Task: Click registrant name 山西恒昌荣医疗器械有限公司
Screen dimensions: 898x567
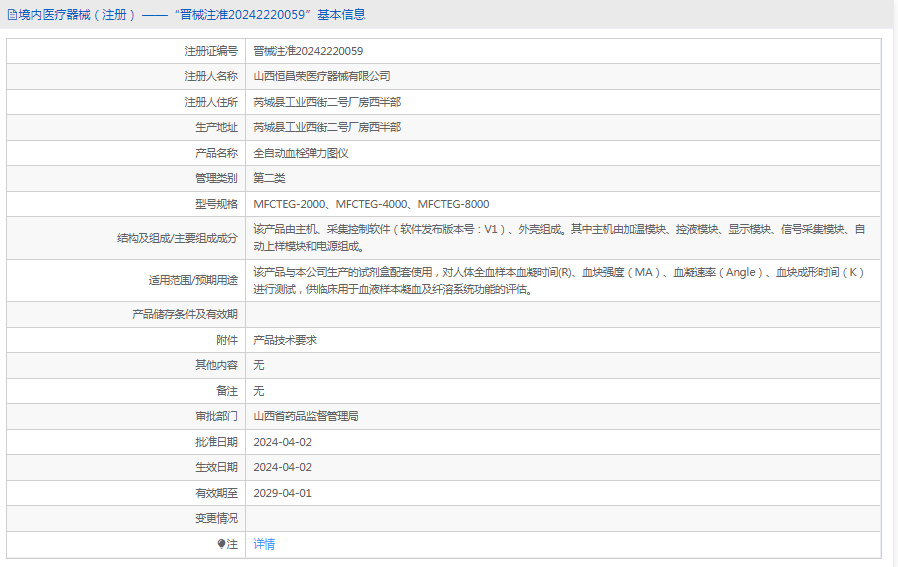Action: pyautogui.click(x=322, y=76)
